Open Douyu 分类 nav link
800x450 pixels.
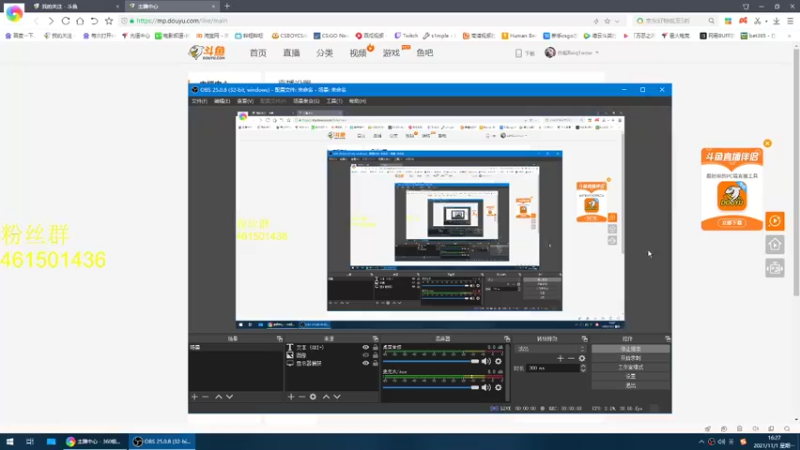324,53
